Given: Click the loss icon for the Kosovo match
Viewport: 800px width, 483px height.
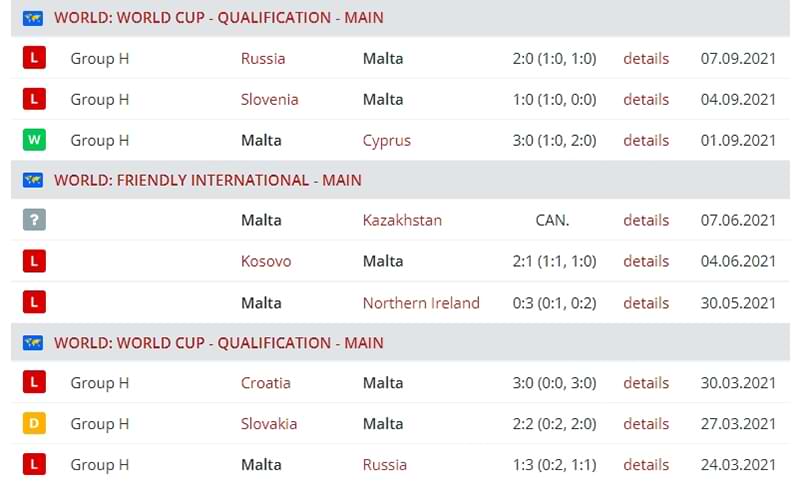Looking at the screenshot, I should coord(34,261).
